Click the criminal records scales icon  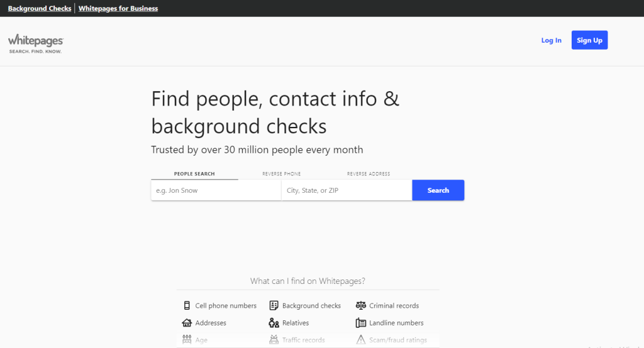360,306
